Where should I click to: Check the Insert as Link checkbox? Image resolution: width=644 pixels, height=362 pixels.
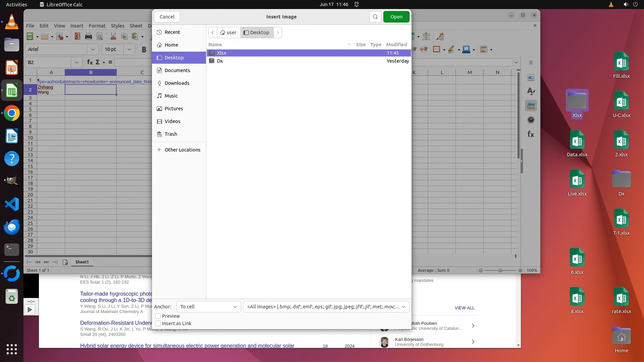tap(158, 323)
